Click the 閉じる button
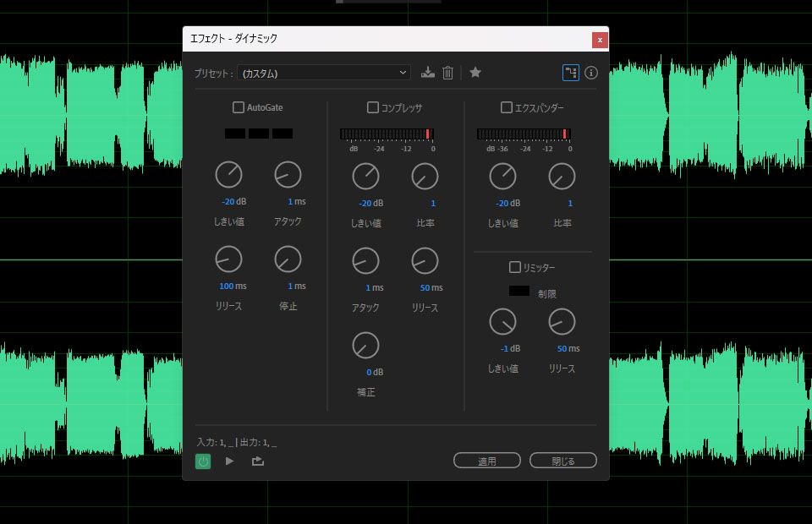The height and width of the screenshot is (524, 812). (x=563, y=461)
